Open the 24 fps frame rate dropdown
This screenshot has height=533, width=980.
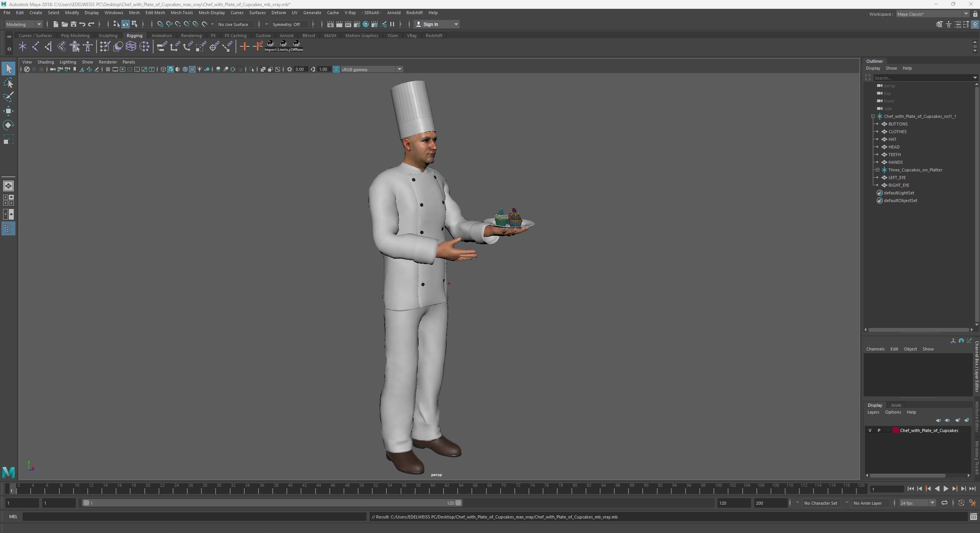pos(918,503)
